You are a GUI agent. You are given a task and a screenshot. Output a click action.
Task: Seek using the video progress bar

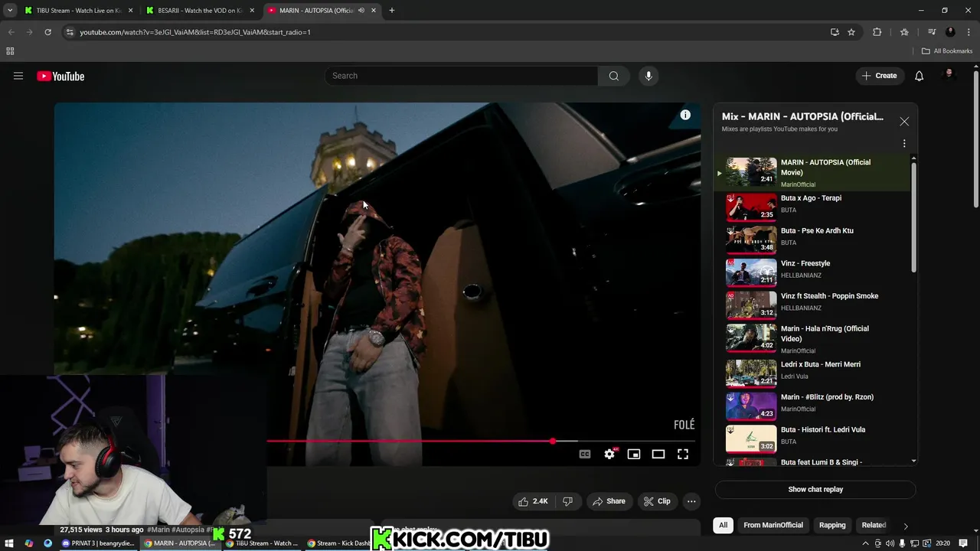481,441
